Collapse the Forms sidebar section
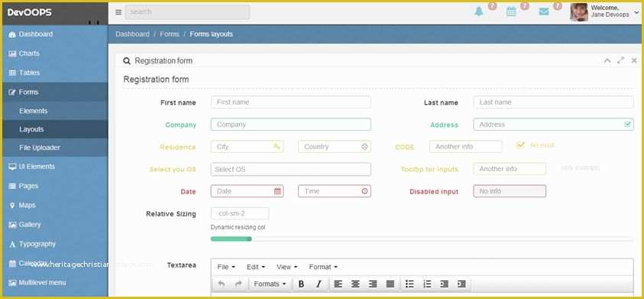644x299 pixels. 55,92
